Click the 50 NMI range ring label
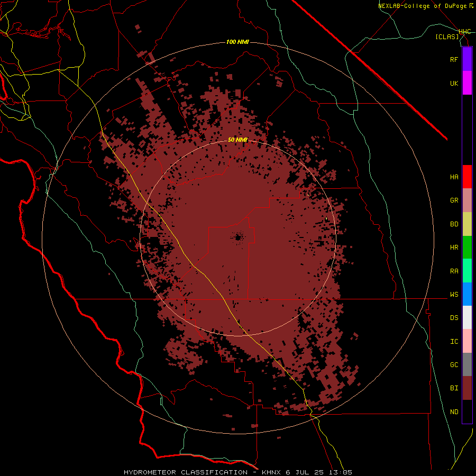This screenshot has width=476, height=476. pos(237,140)
